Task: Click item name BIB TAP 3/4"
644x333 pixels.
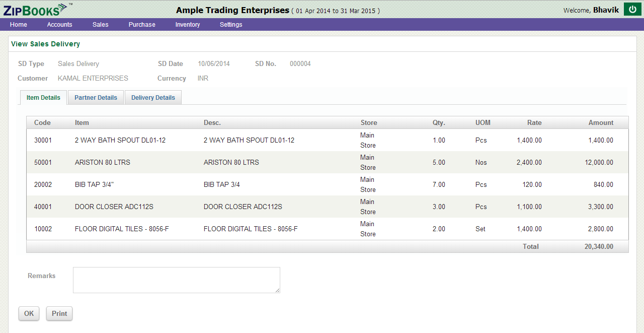Action: coord(95,185)
